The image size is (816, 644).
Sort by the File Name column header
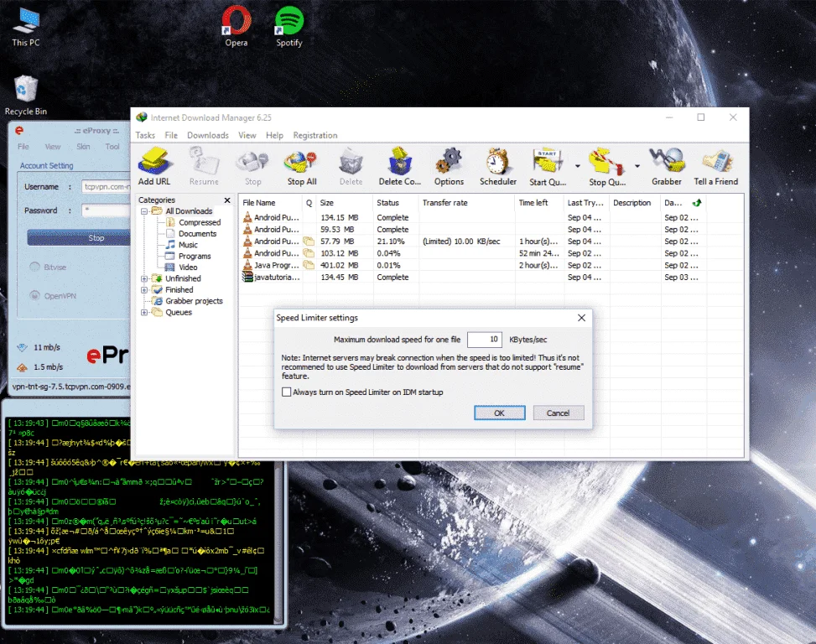coord(270,203)
